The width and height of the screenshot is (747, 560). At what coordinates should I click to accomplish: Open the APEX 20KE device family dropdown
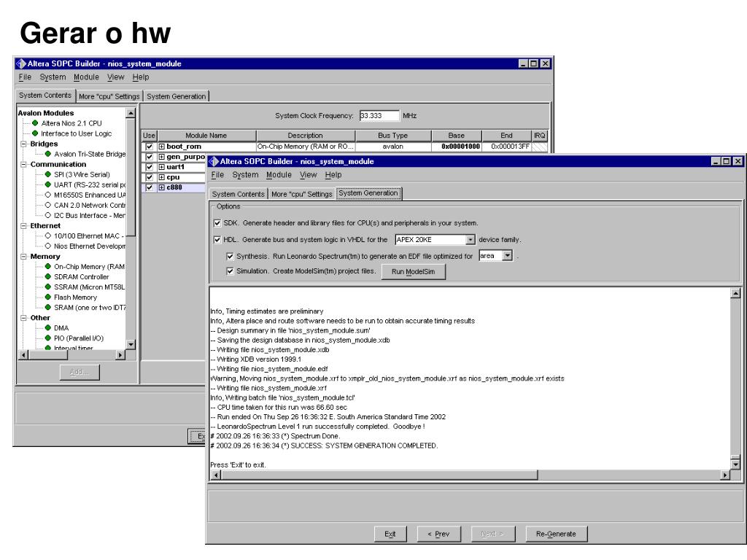pyautogui.click(x=471, y=239)
